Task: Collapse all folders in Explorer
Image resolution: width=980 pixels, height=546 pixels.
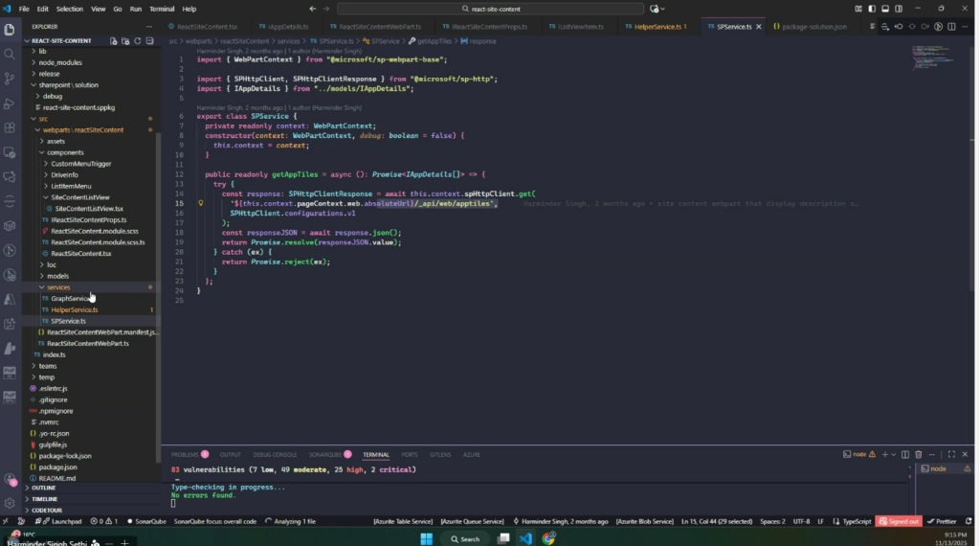Action: click(150, 41)
